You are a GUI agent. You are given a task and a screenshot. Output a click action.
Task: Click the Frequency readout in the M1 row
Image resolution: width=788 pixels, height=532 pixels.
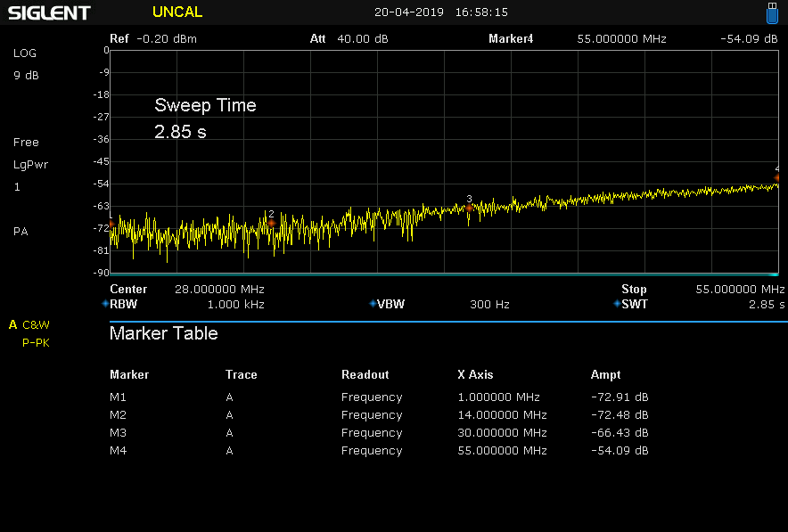[x=372, y=397]
